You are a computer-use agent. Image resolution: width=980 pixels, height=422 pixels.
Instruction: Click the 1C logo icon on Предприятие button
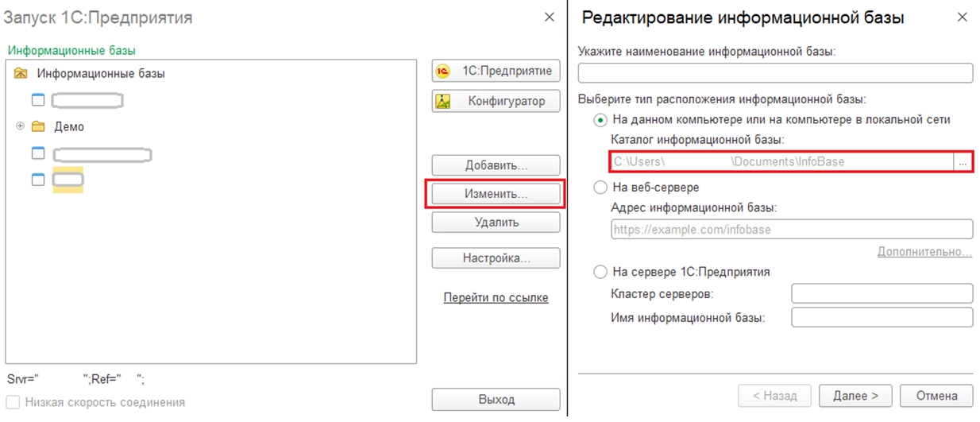(443, 71)
